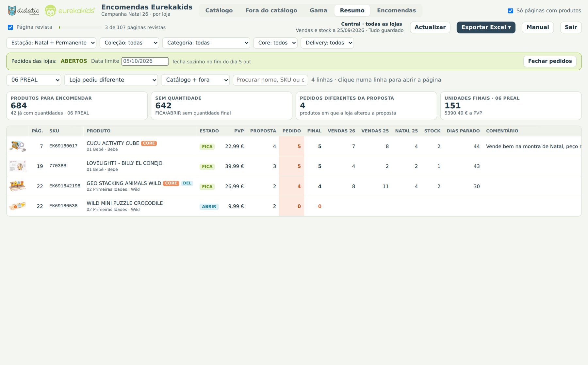Click Fechar pedidos button
Image resolution: width=588 pixels, height=365 pixels.
pyautogui.click(x=550, y=61)
